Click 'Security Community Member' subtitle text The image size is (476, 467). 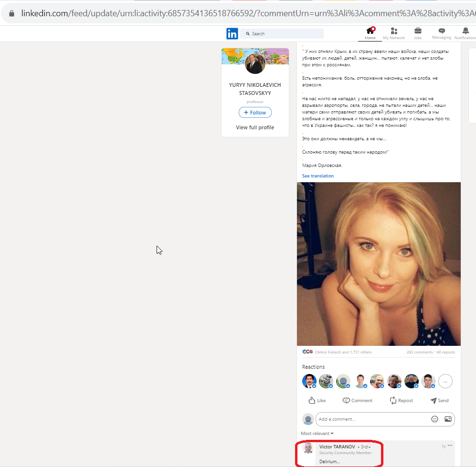pos(345,453)
